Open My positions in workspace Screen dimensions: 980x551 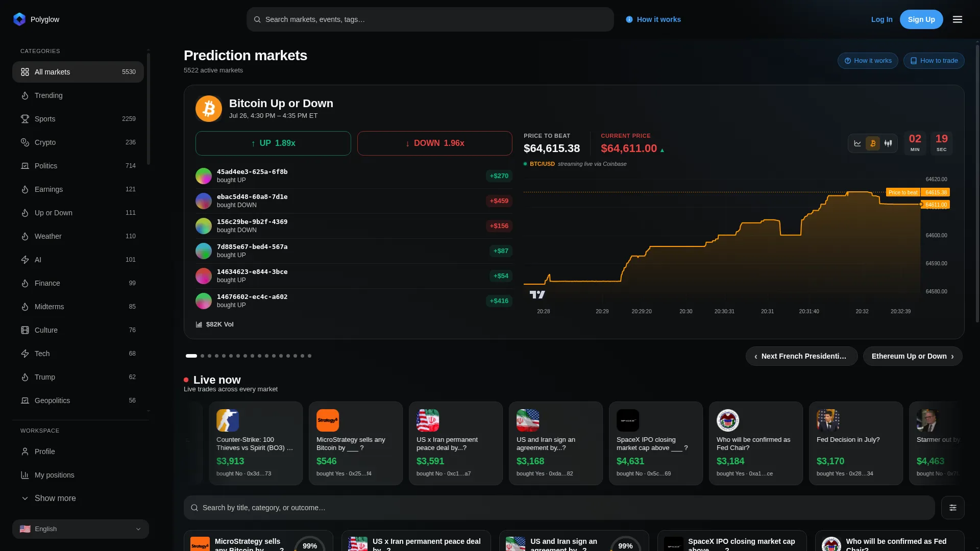pyautogui.click(x=78, y=475)
